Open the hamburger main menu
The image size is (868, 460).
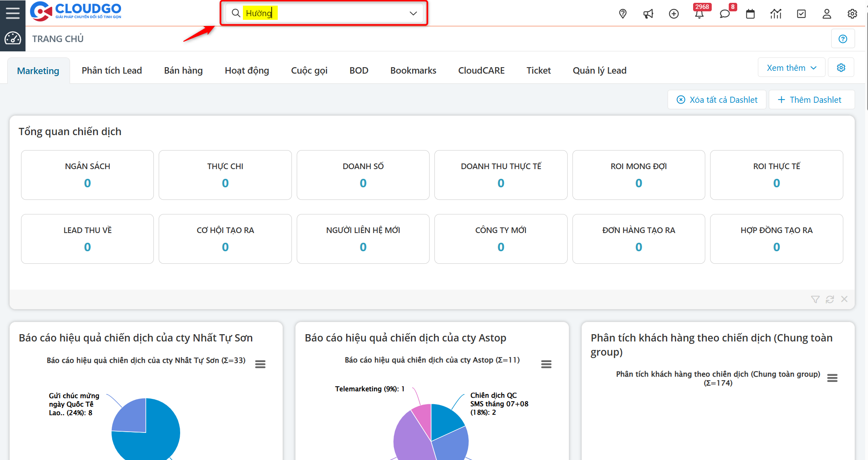13,13
